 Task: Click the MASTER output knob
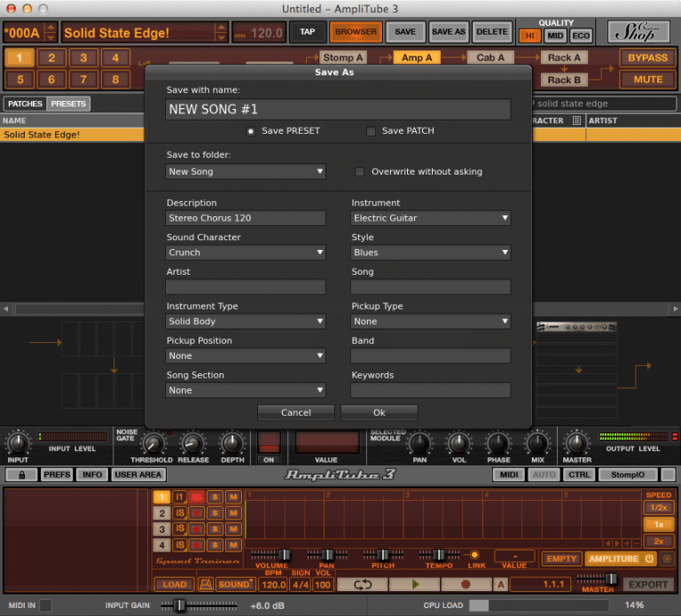pos(576,443)
